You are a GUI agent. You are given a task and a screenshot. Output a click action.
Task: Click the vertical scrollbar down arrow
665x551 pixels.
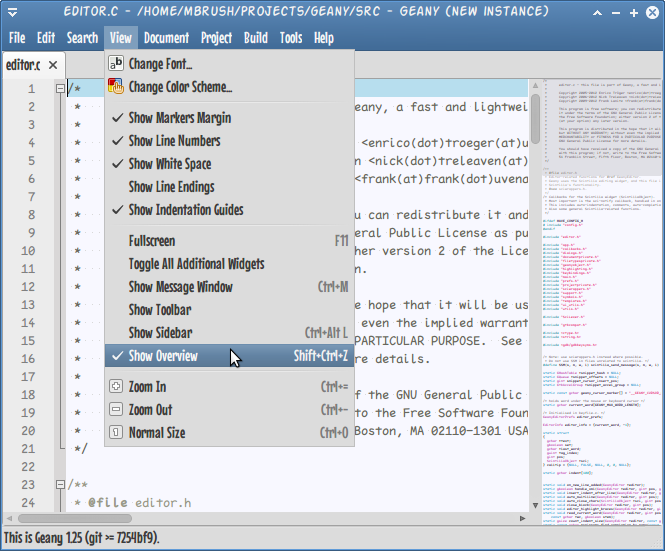[x=535, y=505]
